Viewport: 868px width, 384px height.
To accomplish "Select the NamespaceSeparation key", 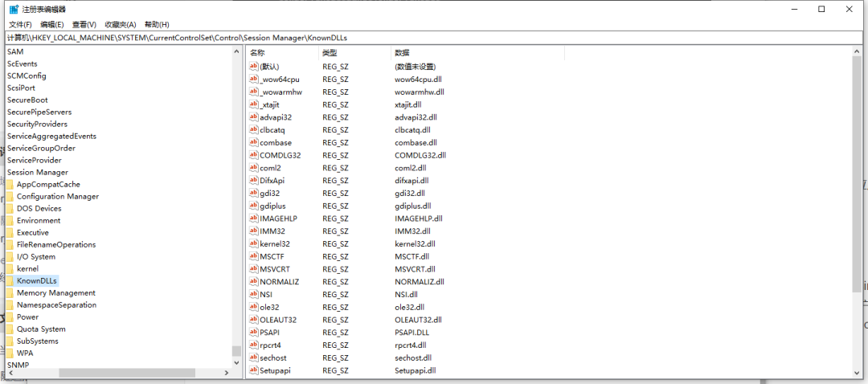I will coord(56,305).
